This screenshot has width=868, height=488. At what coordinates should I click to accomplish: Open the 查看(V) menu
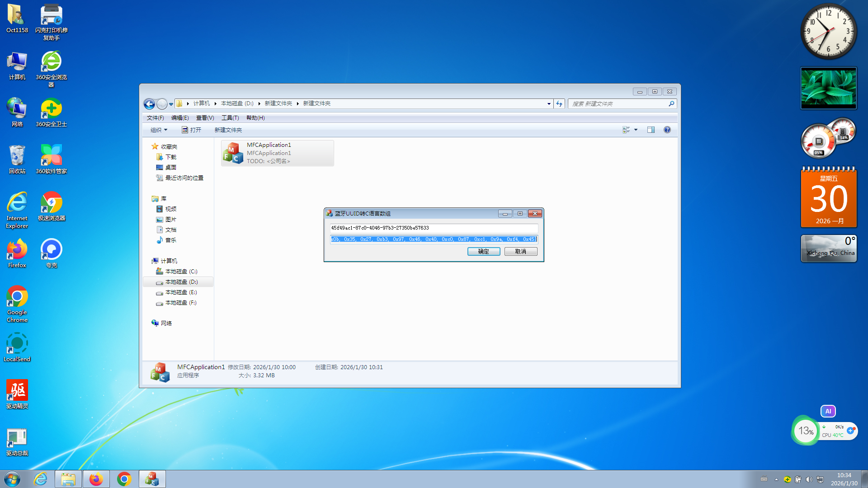tap(205, 118)
